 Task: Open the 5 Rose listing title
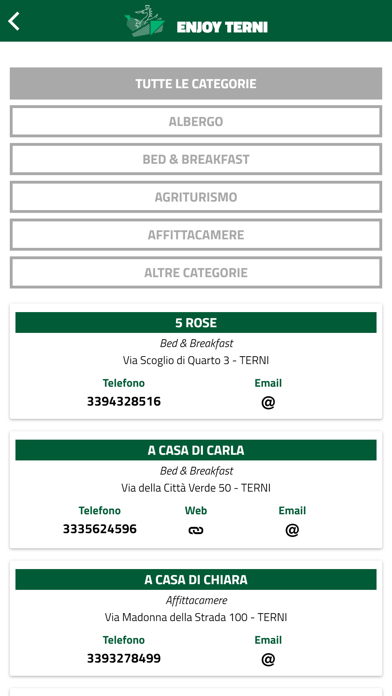(x=196, y=323)
